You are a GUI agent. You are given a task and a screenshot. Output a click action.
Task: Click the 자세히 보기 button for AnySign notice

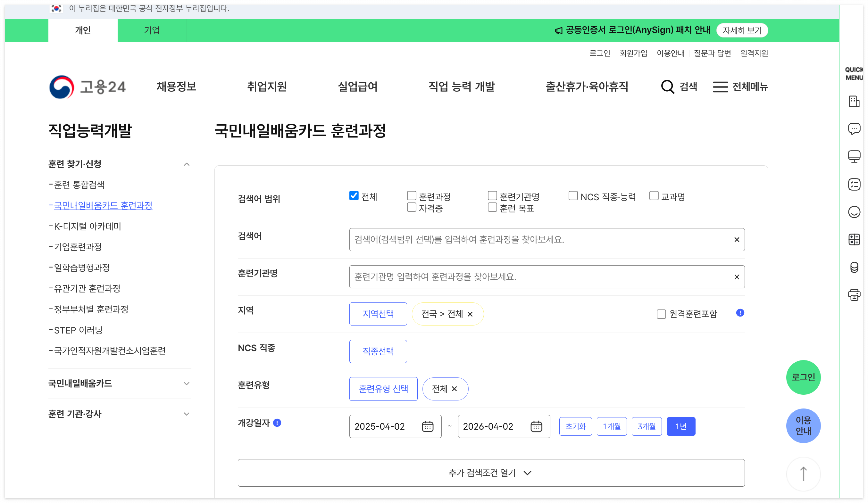click(x=742, y=30)
